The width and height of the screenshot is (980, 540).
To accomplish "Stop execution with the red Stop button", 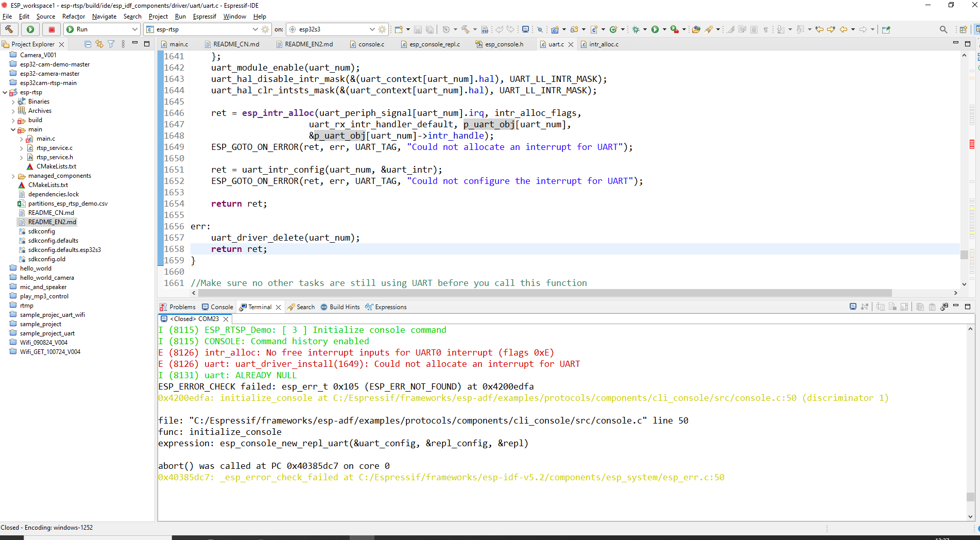I will pyautogui.click(x=51, y=29).
